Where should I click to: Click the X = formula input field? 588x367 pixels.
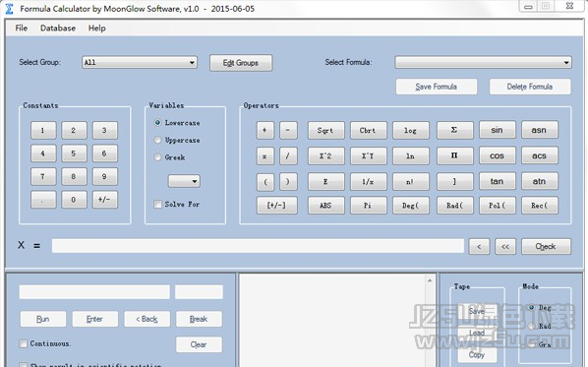pyautogui.click(x=258, y=246)
